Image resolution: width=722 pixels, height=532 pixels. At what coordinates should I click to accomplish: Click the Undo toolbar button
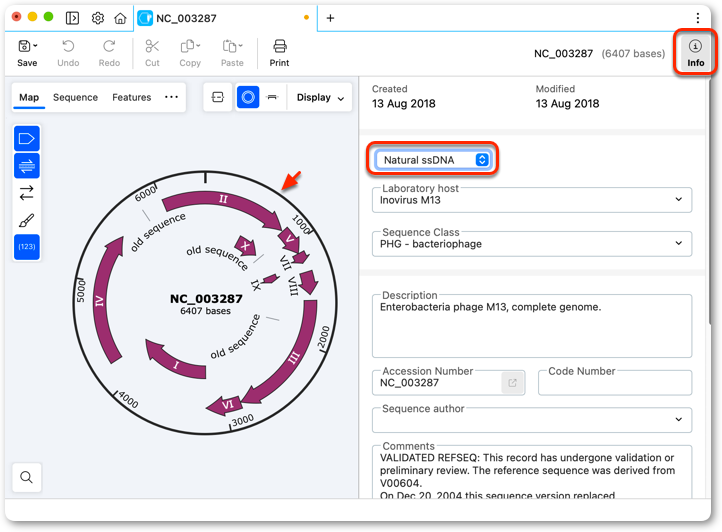(68, 53)
